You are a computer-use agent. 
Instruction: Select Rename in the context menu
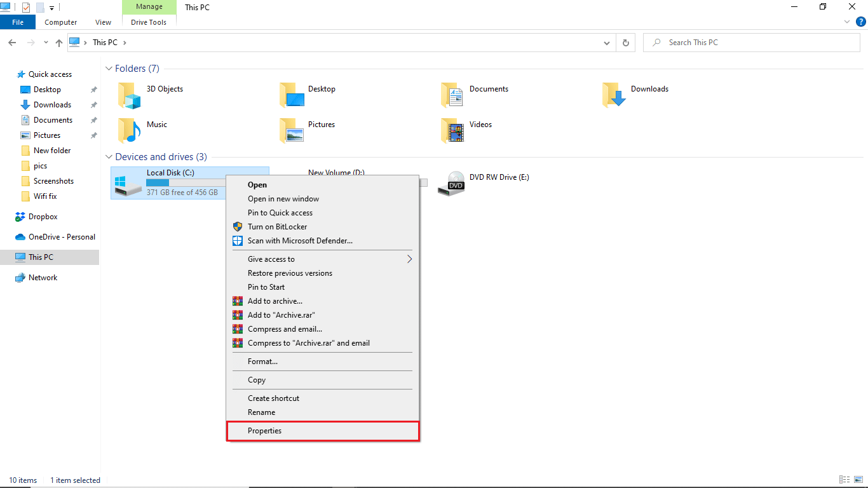pyautogui.click(x=323, y=412)
